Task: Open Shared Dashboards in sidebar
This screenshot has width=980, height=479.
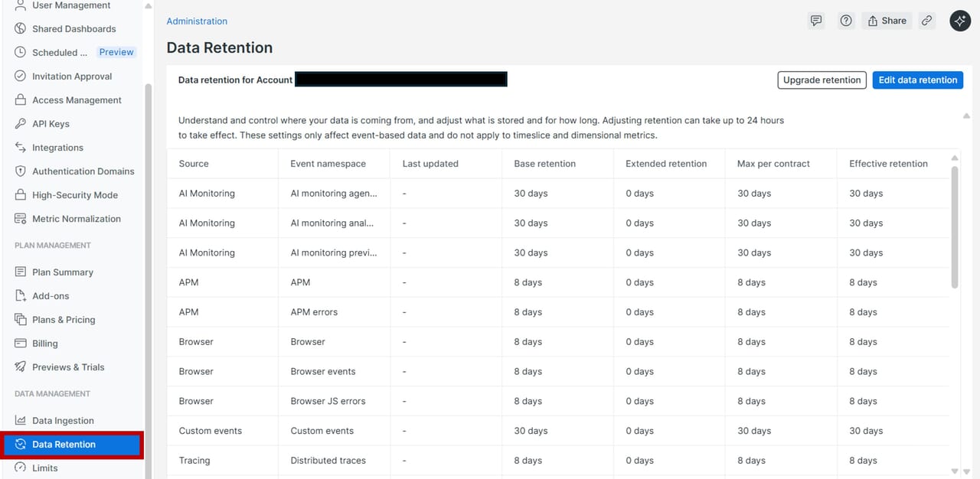Action: (73, 29)
